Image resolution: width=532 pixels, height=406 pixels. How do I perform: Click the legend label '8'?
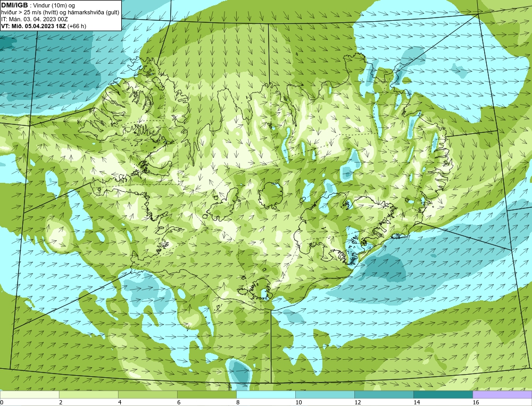coord(238,402)
